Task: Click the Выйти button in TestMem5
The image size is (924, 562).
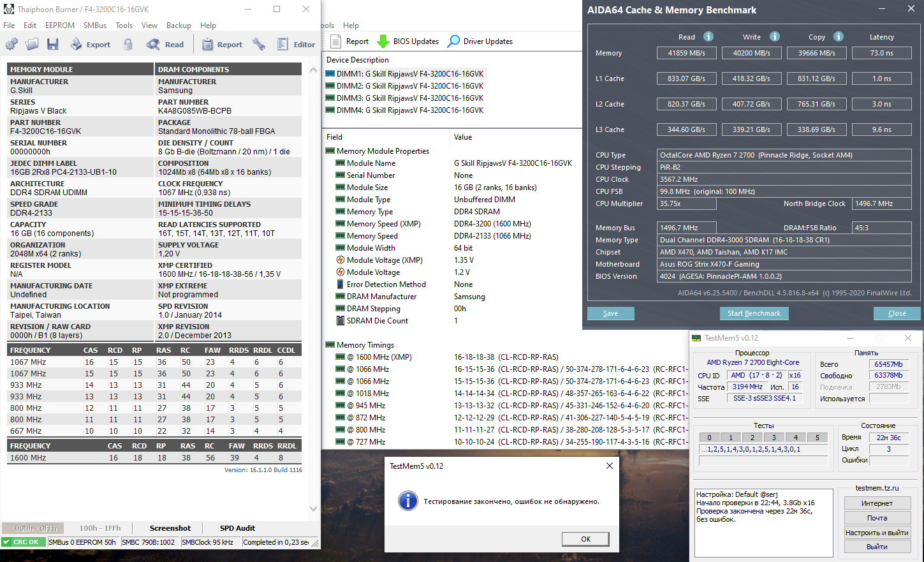Action: tap(877, 547)
